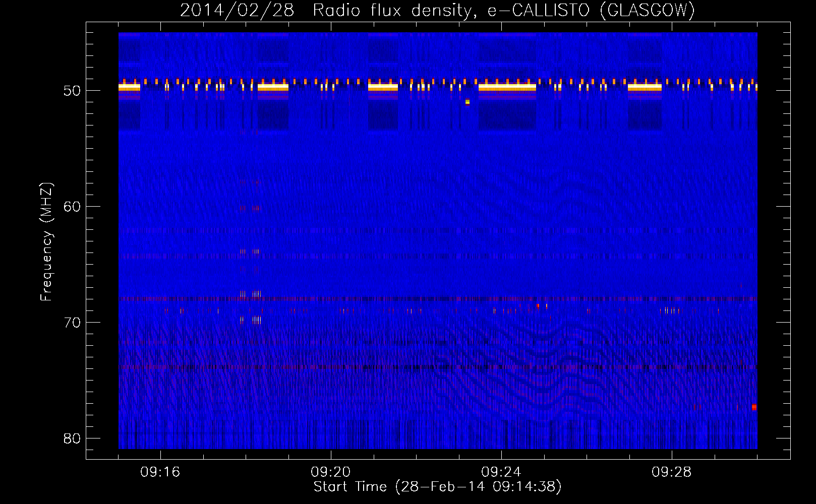Click the 'Start Time (28-Feb-14 09:14:38)' label

pos(437,487)
